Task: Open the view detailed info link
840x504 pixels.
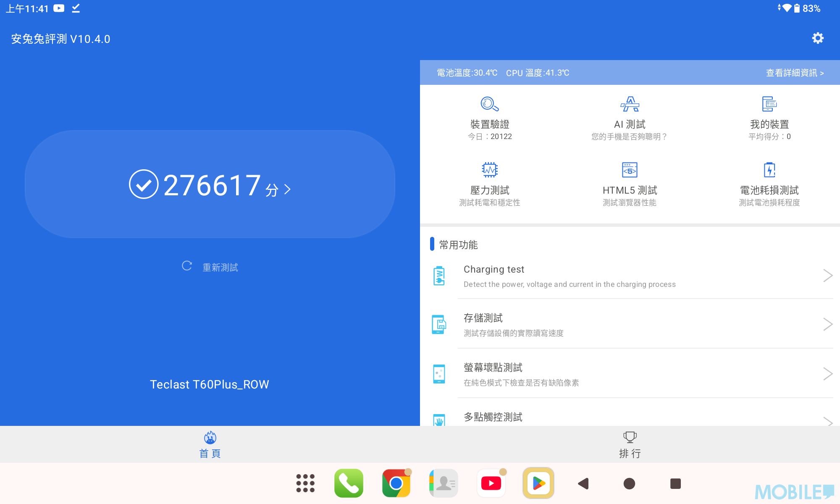Action: tap(794, 73)
